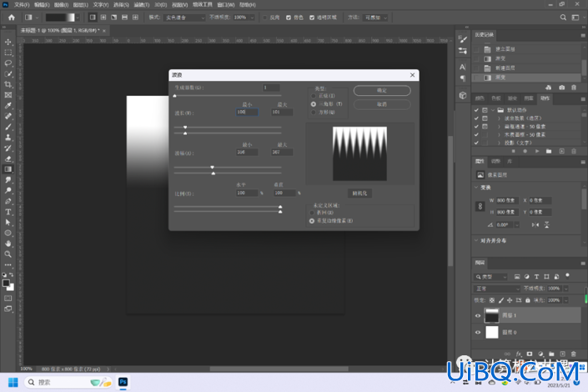Select the Brush tool
Viewport: 588px width, 392px height.
[x=8, y=127]
